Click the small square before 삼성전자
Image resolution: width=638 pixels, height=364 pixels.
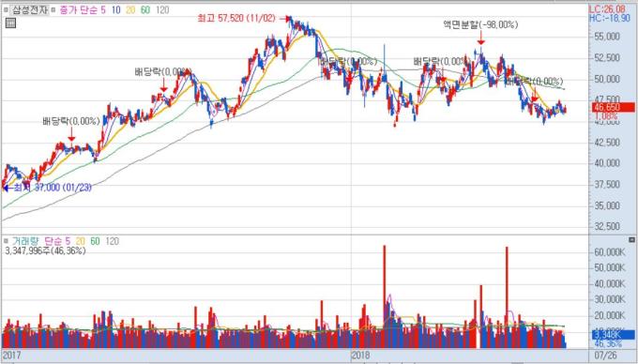[x=7, y=10]
